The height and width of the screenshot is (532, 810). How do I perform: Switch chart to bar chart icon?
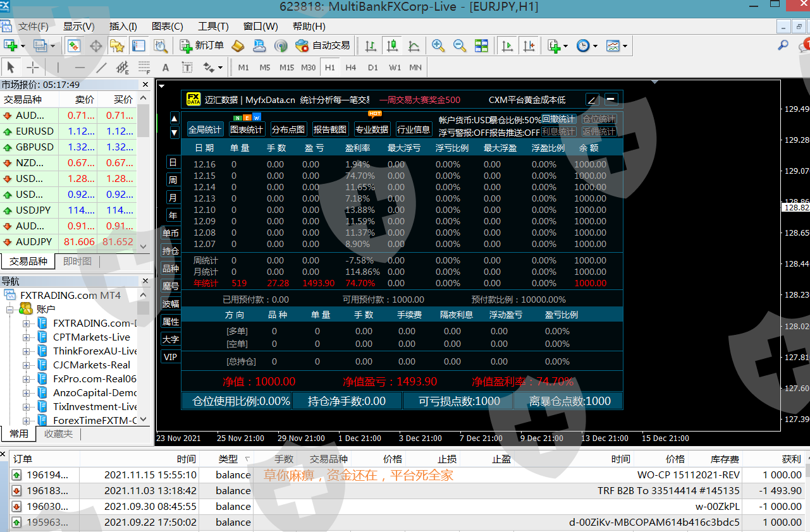click(x=371, y=45)
